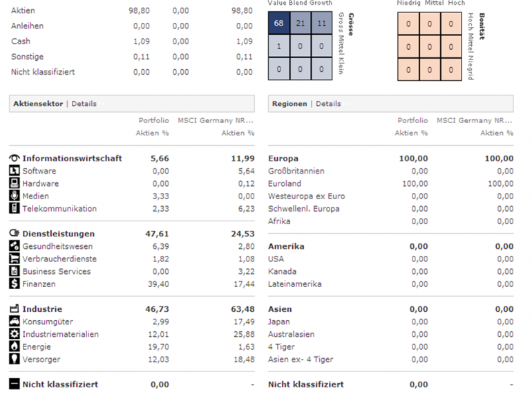Screen dimensions: 532x399
Task: Click the Schwellenl. Europa row
Action: pyautogui.click(x=390, y=209)
